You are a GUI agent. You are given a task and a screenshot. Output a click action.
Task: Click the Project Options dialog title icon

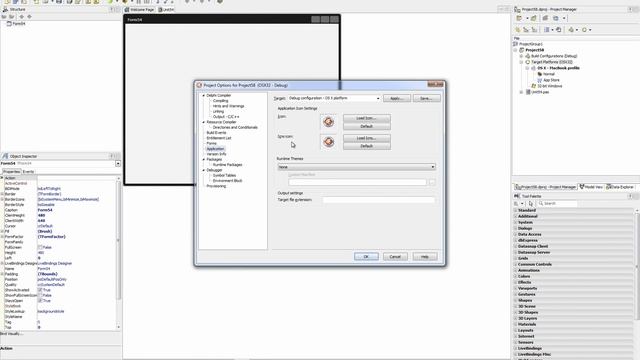(x=199, y=85)
